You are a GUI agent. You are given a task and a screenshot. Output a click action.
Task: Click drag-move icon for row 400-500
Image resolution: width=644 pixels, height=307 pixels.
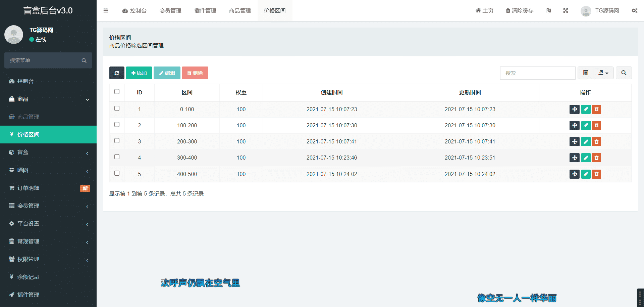[574, 174]
